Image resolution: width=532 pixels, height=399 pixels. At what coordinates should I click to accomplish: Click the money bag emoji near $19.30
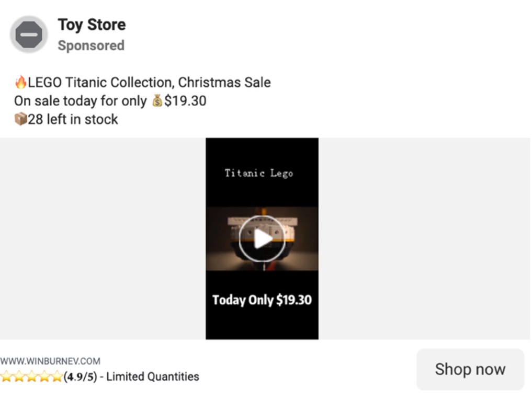pos(157,100)
